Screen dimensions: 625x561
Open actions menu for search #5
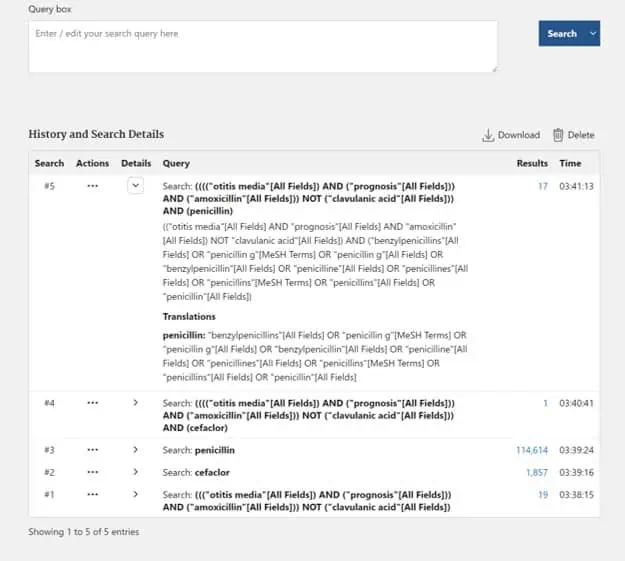click(93, 186)
